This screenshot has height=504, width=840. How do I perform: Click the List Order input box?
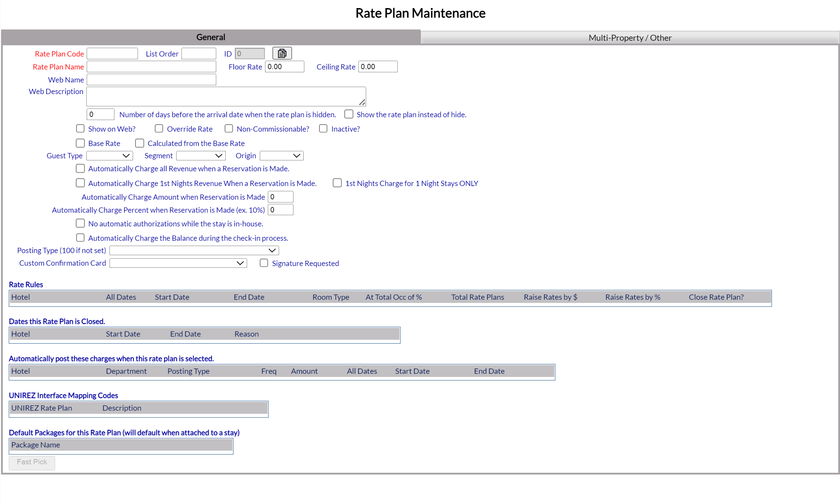(199, 54)
